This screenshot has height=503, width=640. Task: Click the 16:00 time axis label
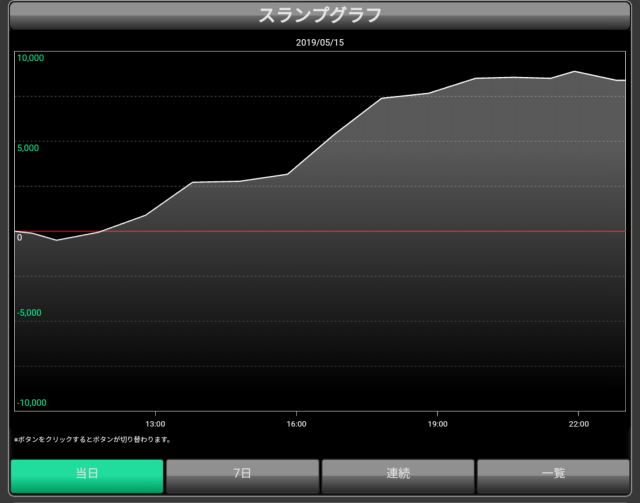(x=295, y=423)
